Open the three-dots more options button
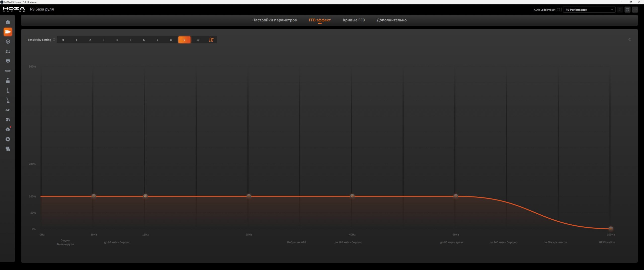The width and height of the screenshot is (644, 270). [x=635, y=10]
